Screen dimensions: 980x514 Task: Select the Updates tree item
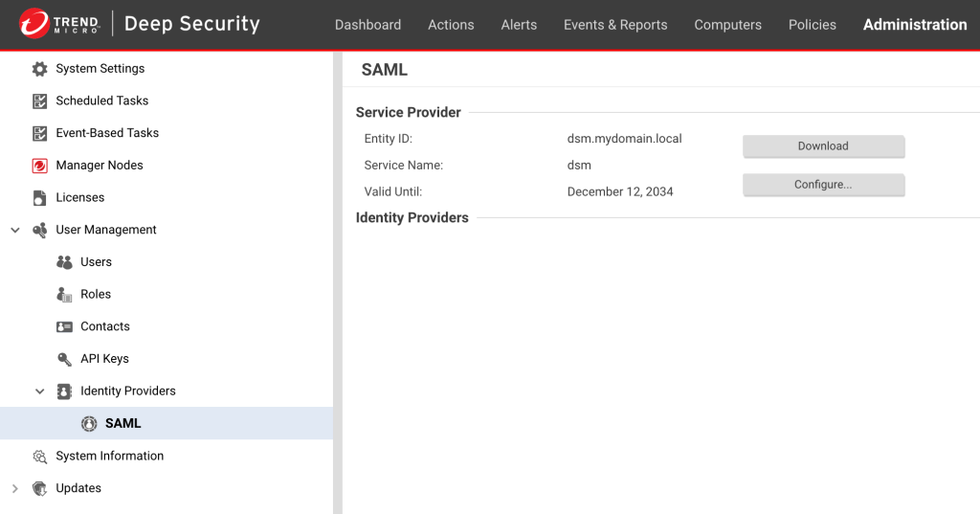[78, 488]
